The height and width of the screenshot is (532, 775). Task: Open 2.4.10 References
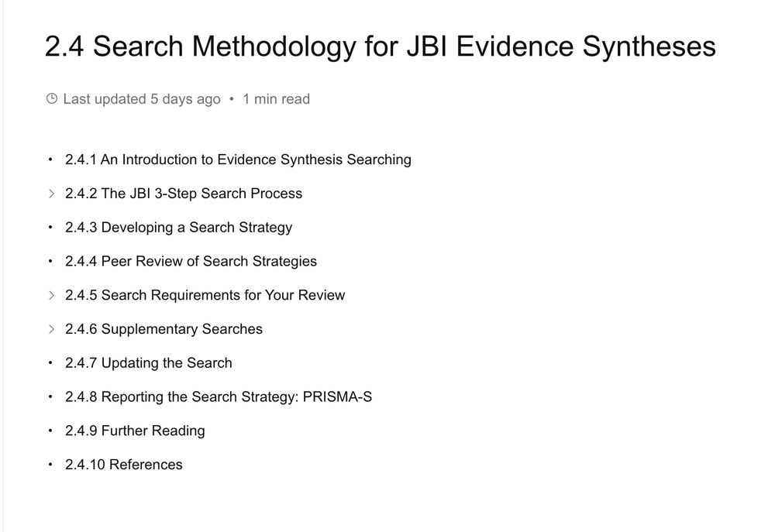click(x=123, y=465)
